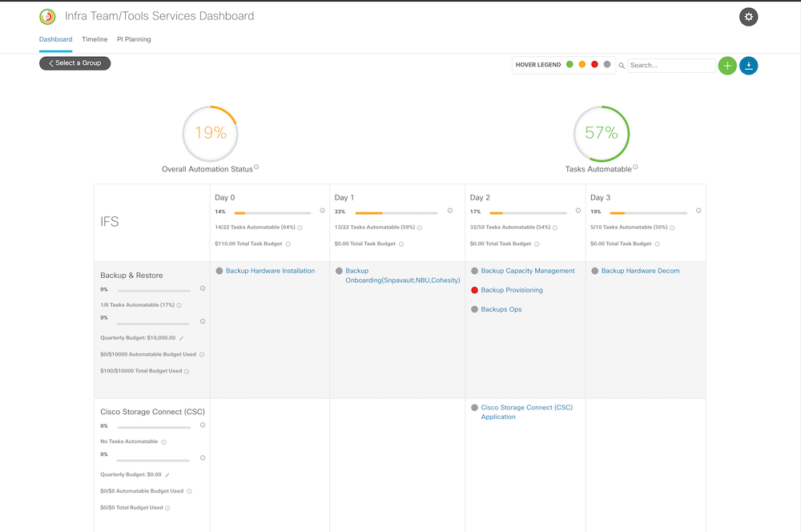Image resolution: width=801 pixels, height=532 pixels.
Task: Open the PI Planning tab
Action: pyautogui.click(x=134, y=39)
